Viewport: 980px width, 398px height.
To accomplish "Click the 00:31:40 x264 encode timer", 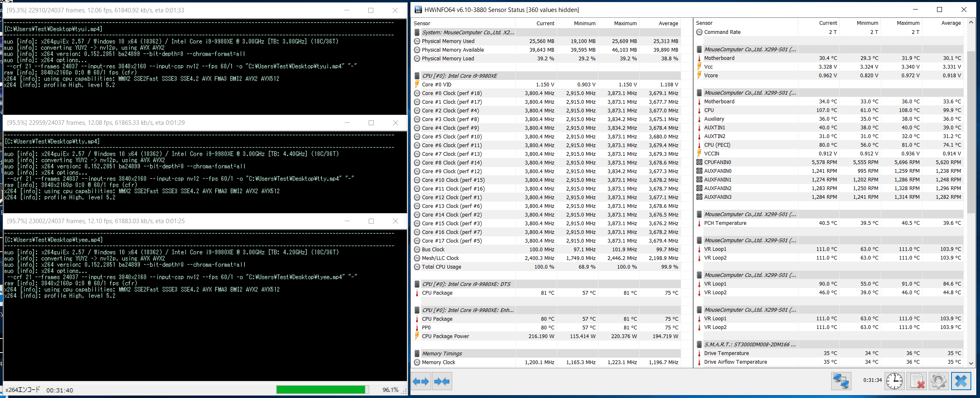I will (x=60, y=390).
